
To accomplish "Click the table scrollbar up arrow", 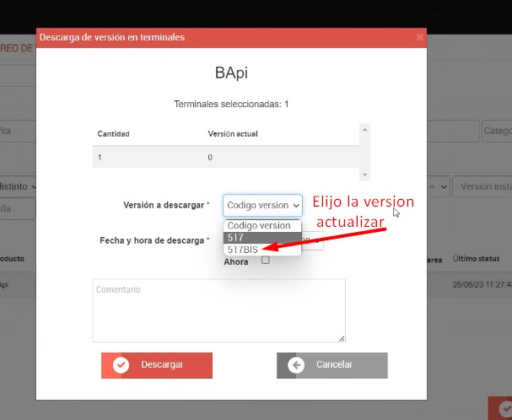I will [364, 129].
